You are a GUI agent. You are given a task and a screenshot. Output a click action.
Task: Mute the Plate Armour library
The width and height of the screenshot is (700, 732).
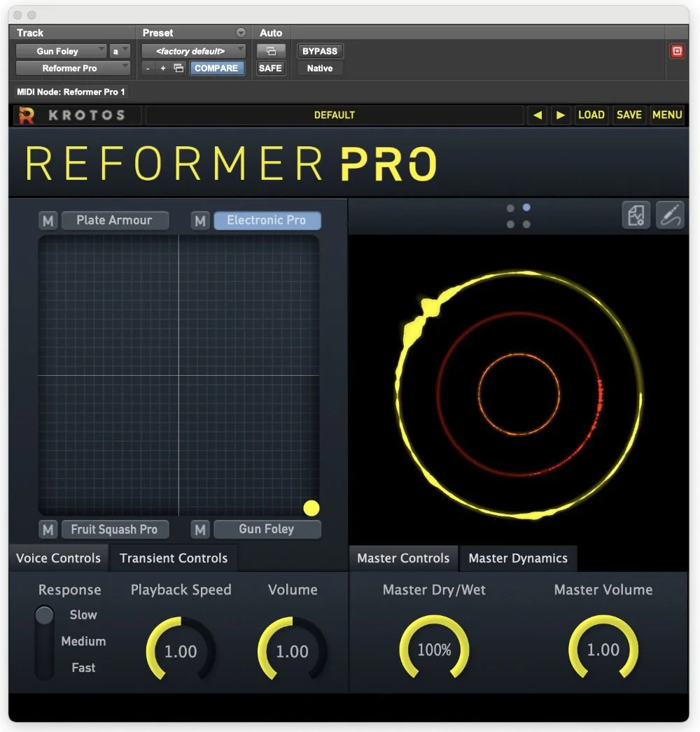[48, 220]
